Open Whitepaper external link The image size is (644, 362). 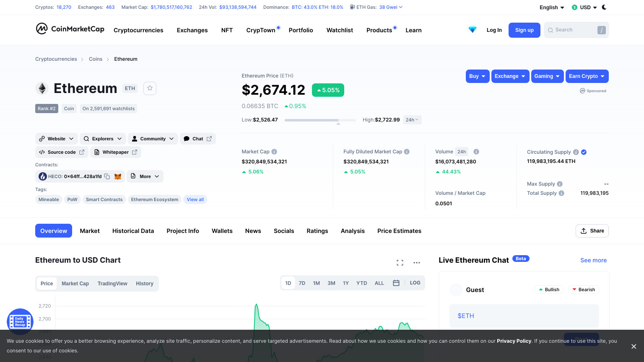pyautogui.click(x=116, y=152)
